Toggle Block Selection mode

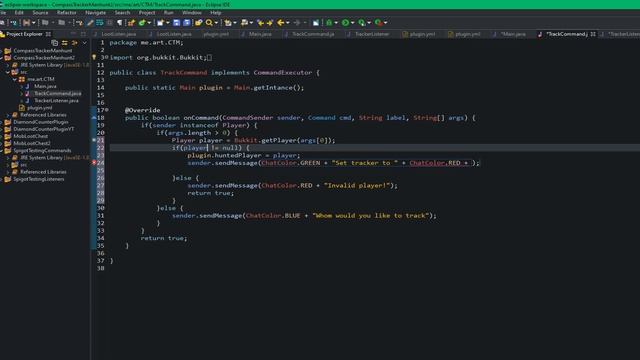click(110, 22)
